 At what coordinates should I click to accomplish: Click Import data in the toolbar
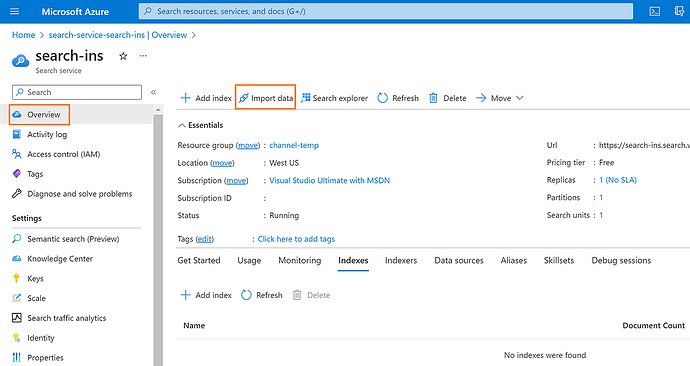pyautogui.click(x=265, y=98)
